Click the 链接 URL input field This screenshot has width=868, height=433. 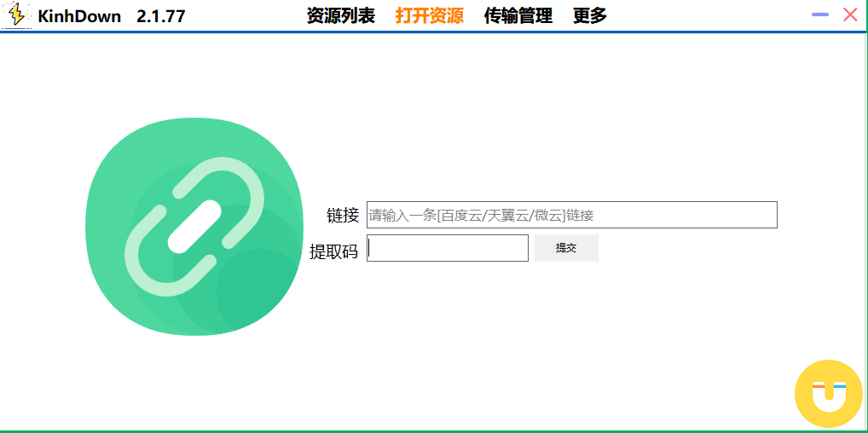click(x=572, y=215)
